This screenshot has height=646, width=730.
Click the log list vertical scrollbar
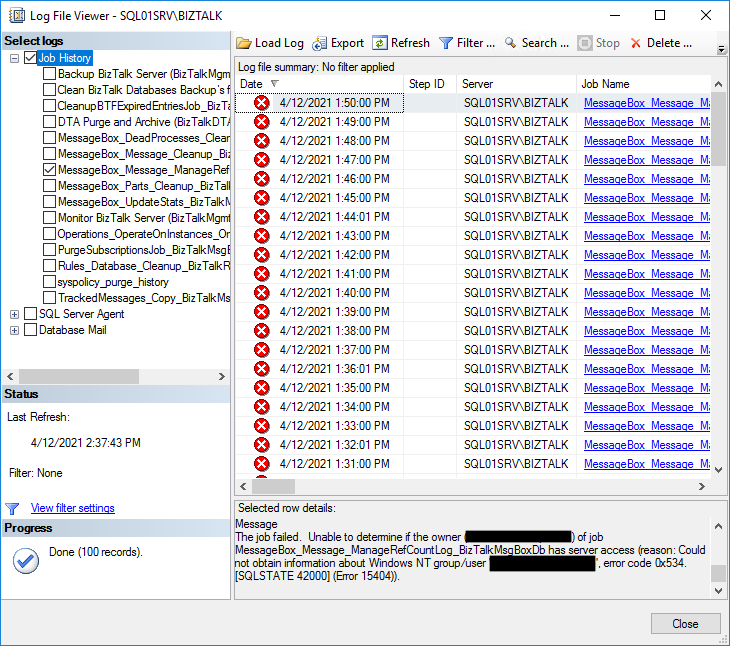[718, 300]
